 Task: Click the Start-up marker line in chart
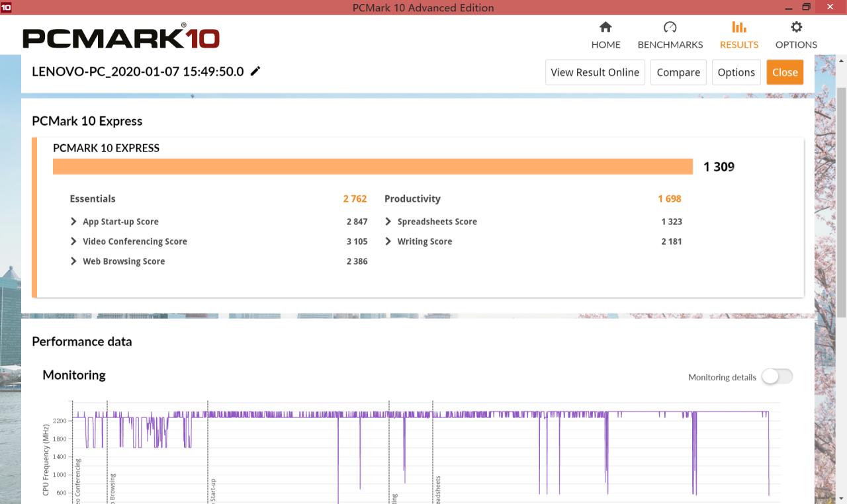tap(208, 452)
